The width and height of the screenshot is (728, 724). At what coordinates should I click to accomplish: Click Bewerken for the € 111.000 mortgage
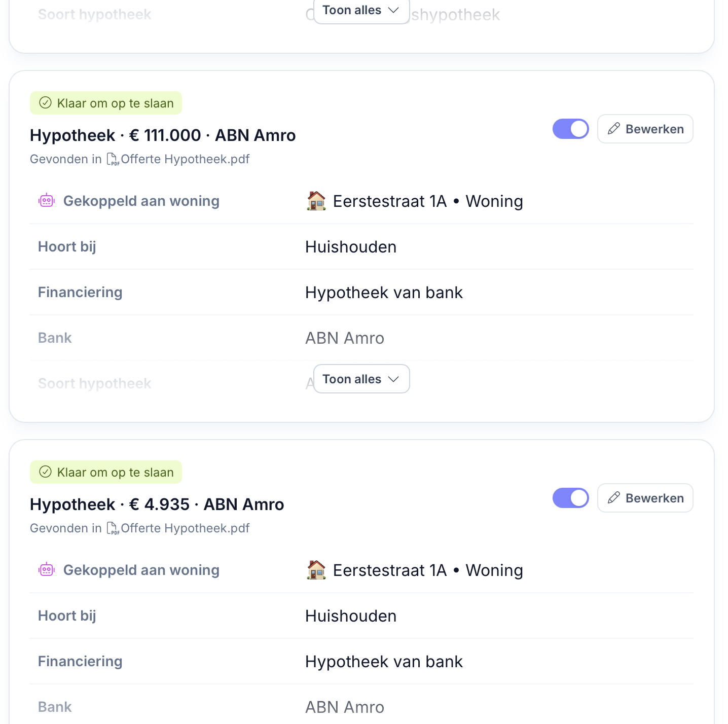[645, 129]
